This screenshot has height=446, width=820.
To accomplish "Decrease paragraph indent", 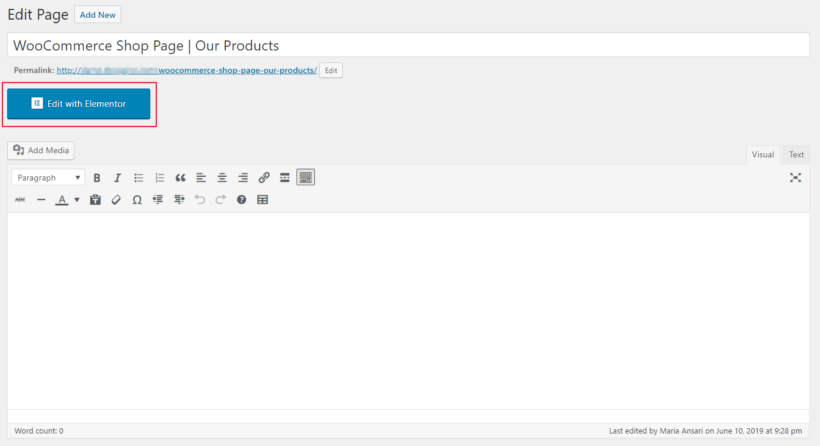I will (158, 200).
